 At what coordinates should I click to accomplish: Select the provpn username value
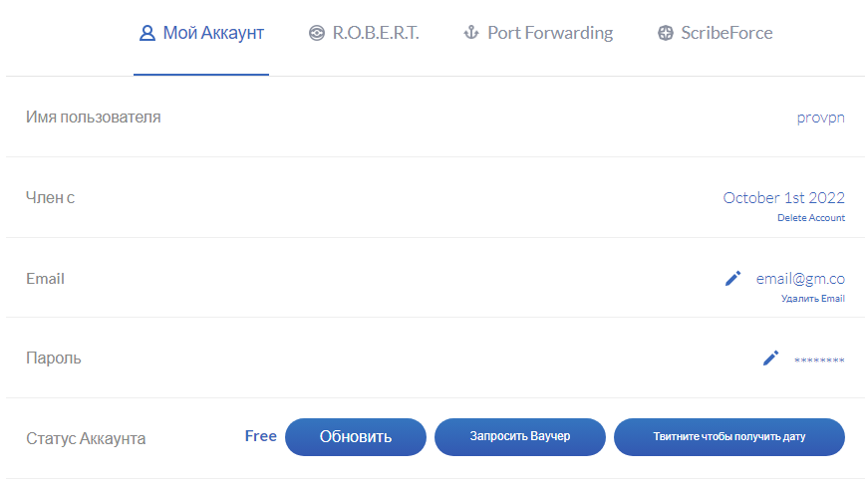(x=820, y=118)
